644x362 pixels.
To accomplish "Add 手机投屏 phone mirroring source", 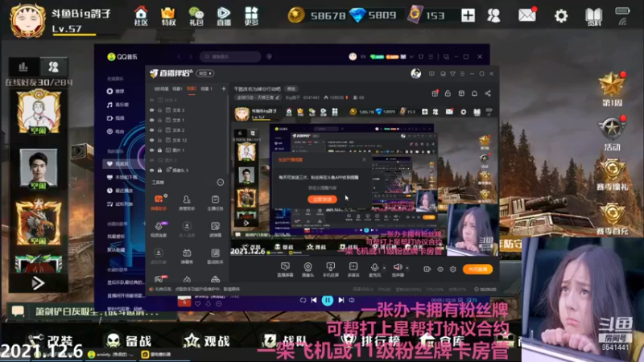I will click(x=330, y=269).
